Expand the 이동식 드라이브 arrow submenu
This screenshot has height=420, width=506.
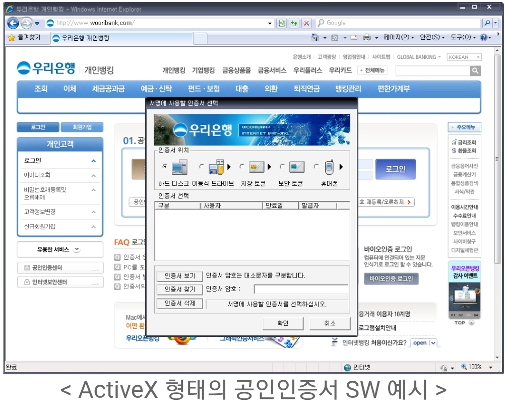229,167
